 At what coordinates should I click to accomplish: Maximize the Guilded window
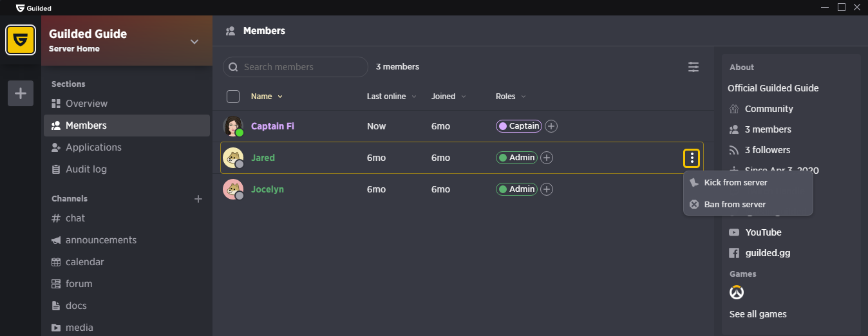[841, 7]
